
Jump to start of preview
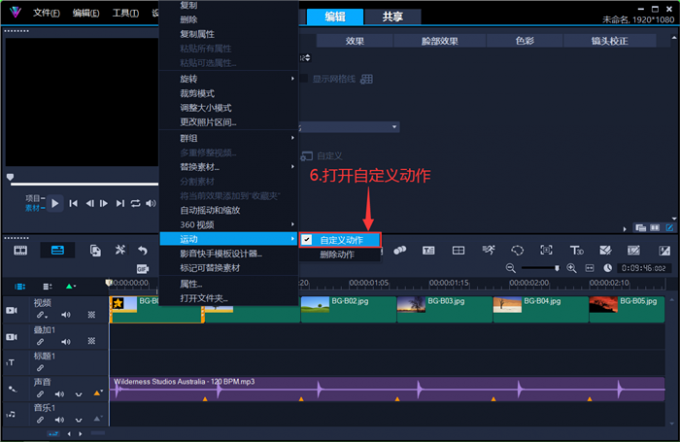73,203
